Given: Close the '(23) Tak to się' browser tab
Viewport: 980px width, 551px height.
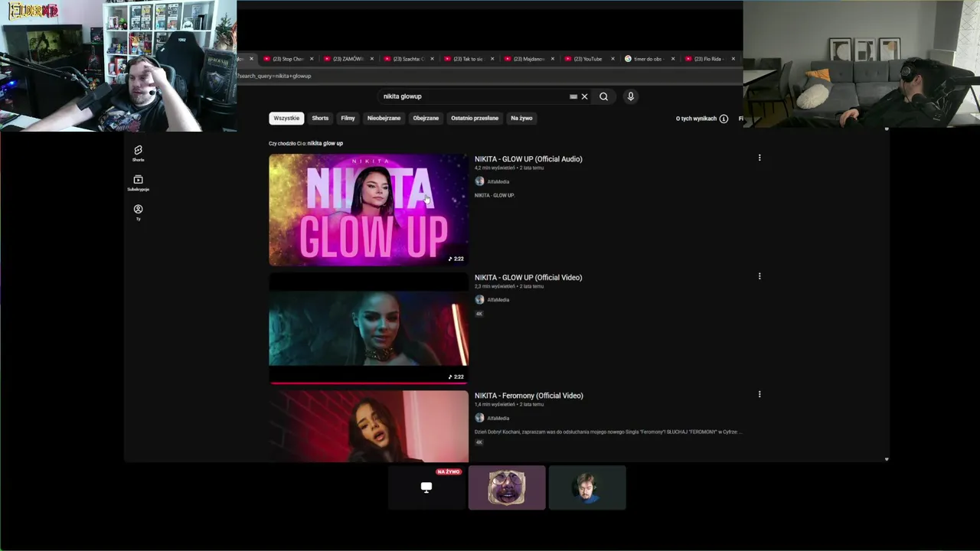Looking at the screenshot, I should click(x=492, y=59).
